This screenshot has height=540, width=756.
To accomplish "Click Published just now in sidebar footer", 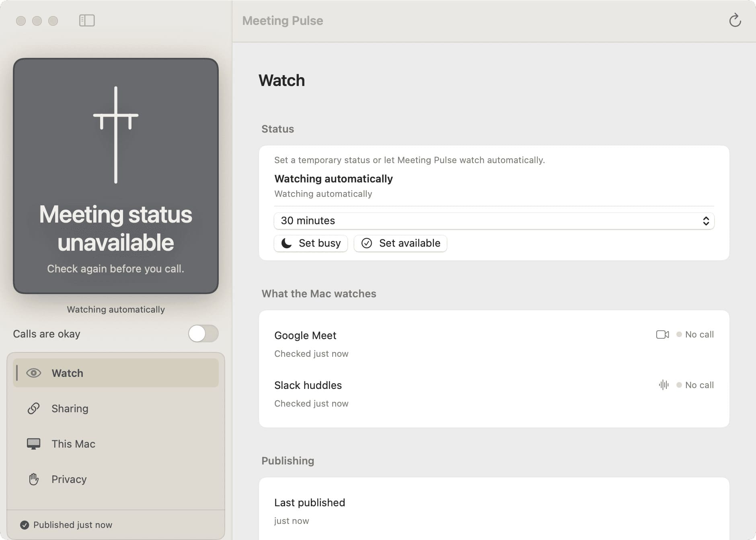I will 73,525.
